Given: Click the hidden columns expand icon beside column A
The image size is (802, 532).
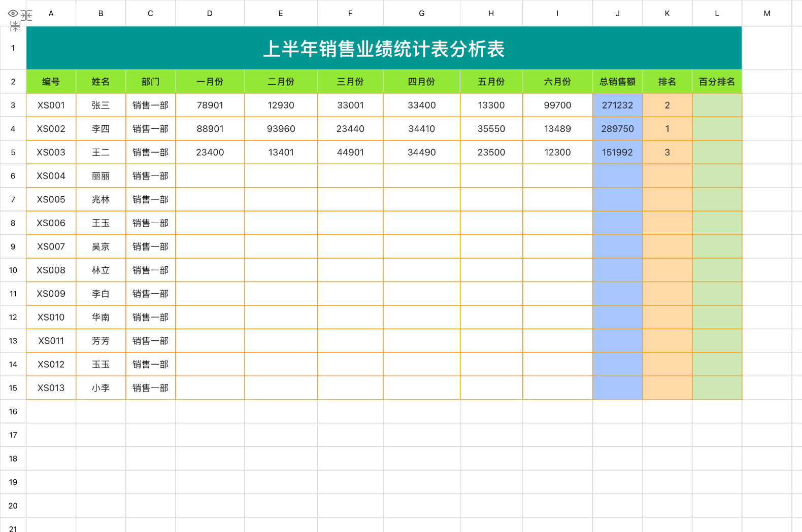Looking at the screenshot, I should pos(26,15).
